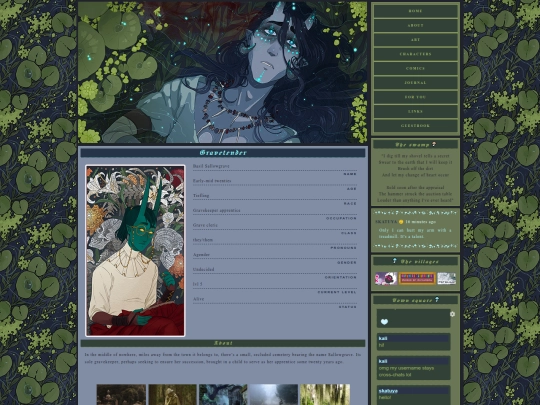Viewport: 540px width, 405px height.
Task: Select the age value Early-mid twenties
Action: pyautogui.click(x=212, y=181)
